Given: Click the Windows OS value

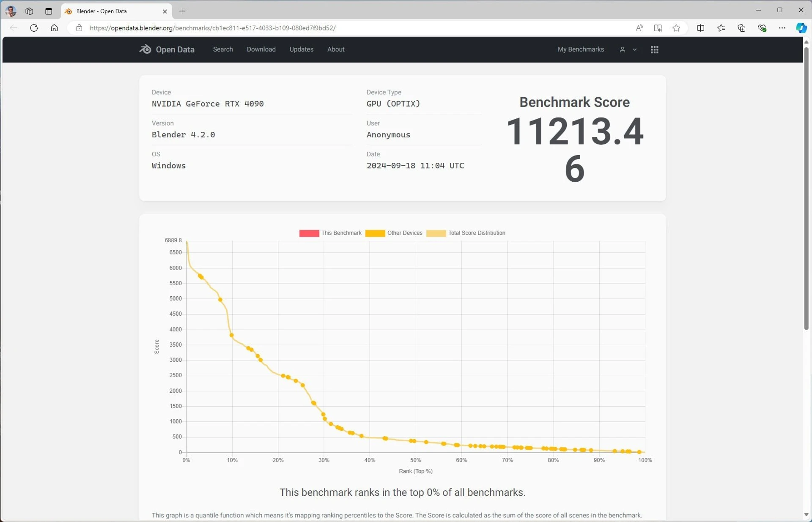Looking at the screenshot, I should click(168, 166).
